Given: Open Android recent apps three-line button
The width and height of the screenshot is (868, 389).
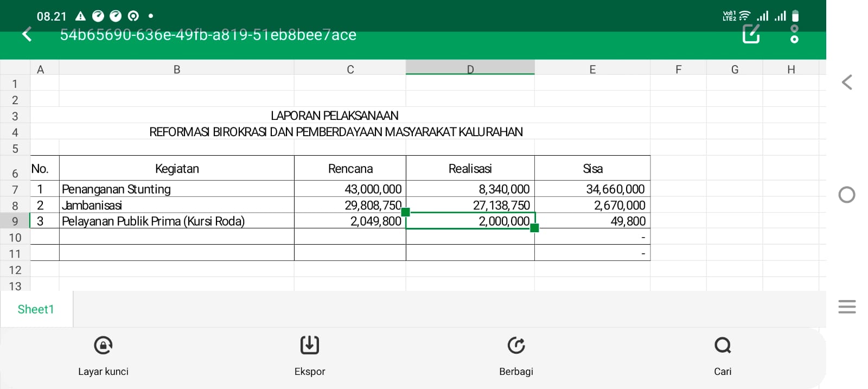Looking at the screenshot, I should point(847,307).
